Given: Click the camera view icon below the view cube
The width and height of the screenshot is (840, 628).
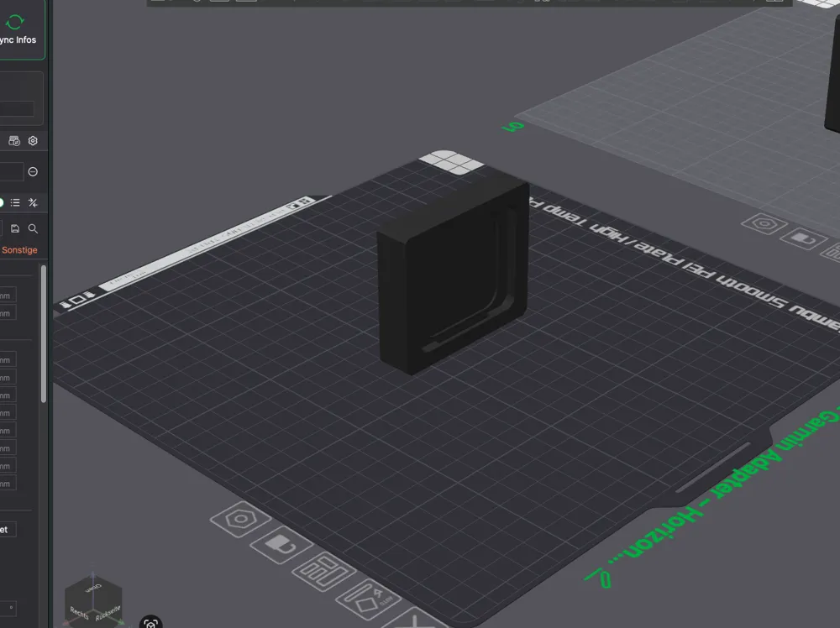Looking at the screenshot, I should click(x=150, y=623).
